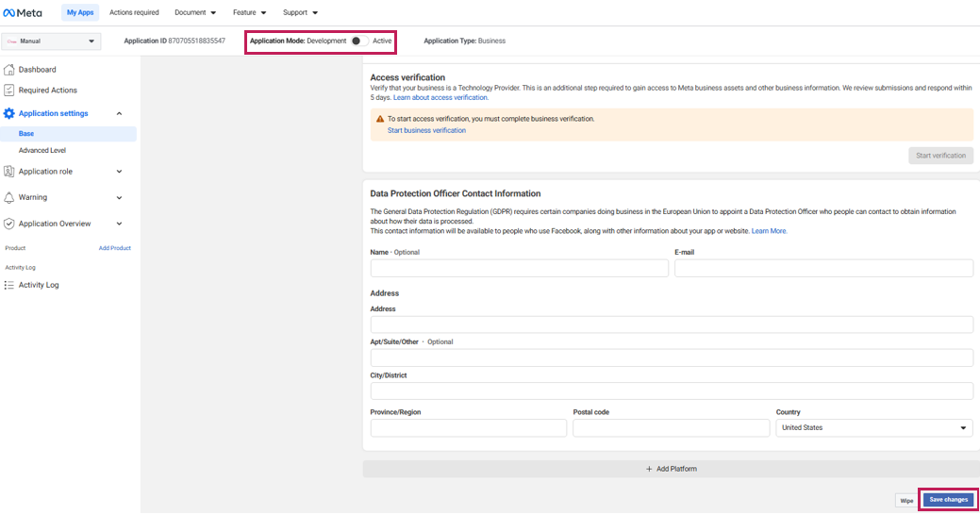
Task: Open the Manual app selector dropdown
Action: (x=51, y=42)
